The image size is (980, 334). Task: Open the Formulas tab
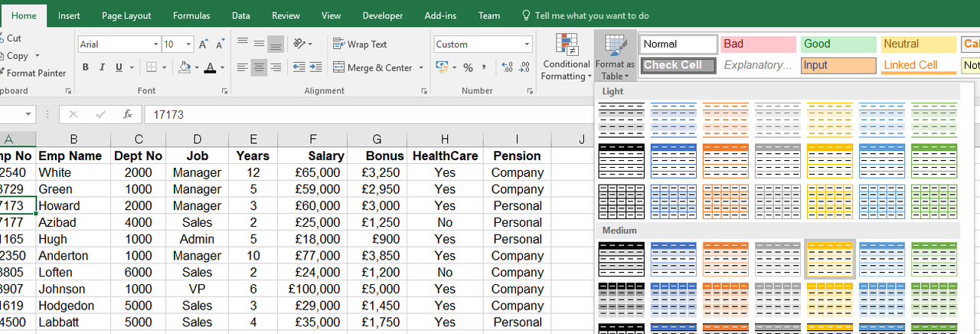(x=191, y=15)
